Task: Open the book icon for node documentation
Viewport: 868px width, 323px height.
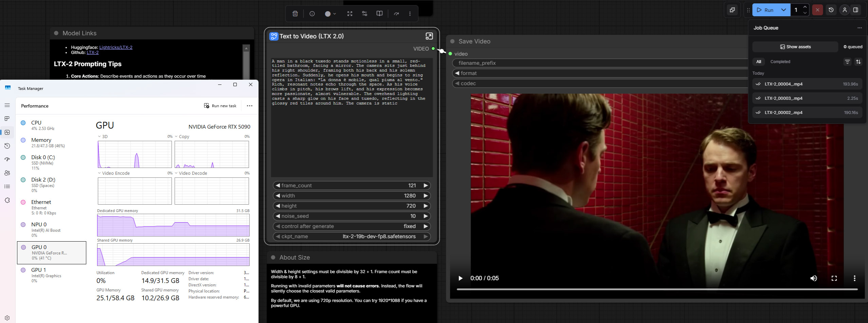Action: pyautogui.click(x=379, y=14)
